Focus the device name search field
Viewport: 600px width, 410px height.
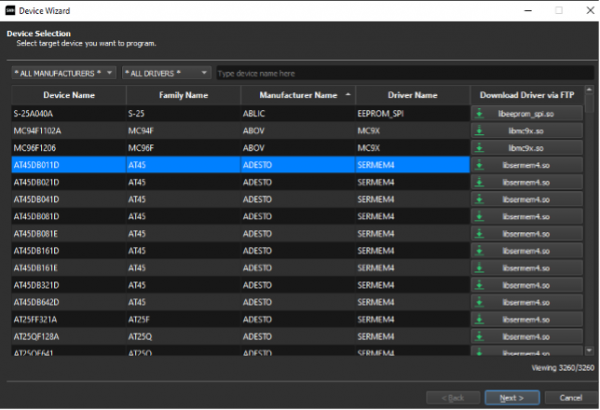(400, 73)
